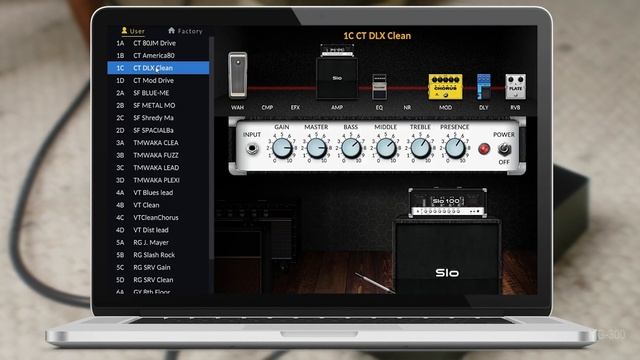Image resolution: width=640 pixels, height=360 pixels.
Task: Click the microphone near the cabinet
Action: pyautogui.click(x=374, y=283)
